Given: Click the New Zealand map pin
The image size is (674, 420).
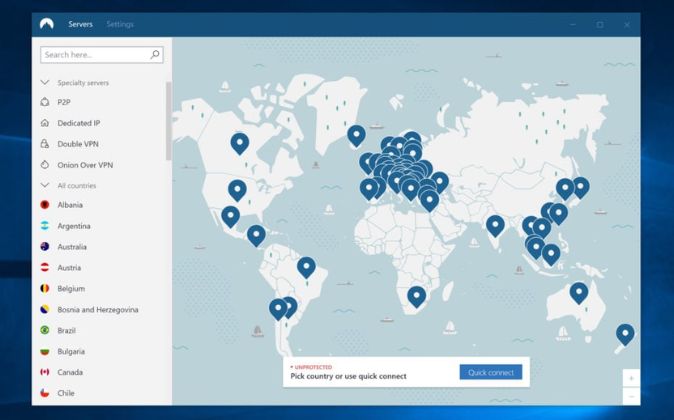Looking at the screenshot, I should pyautogui.click(x=625, y=334).
